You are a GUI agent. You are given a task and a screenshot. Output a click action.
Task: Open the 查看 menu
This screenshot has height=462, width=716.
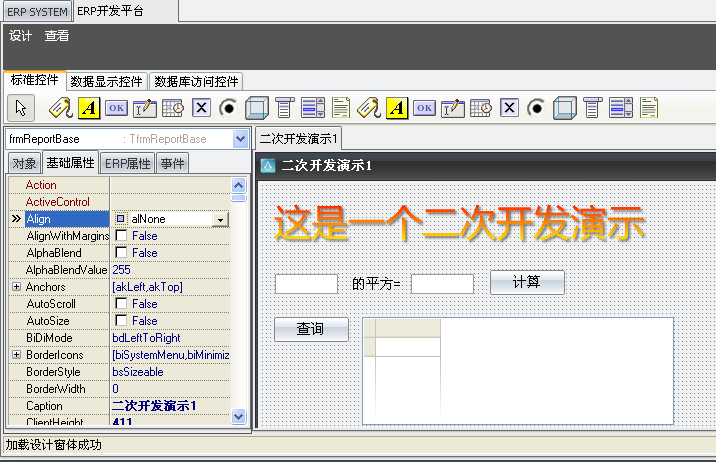tap(57, 36)
